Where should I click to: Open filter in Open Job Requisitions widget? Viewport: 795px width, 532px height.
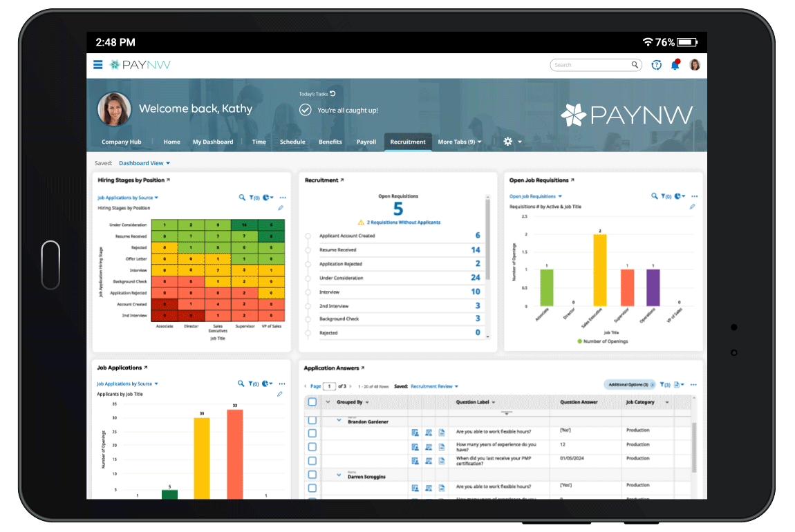coord(666,196)
